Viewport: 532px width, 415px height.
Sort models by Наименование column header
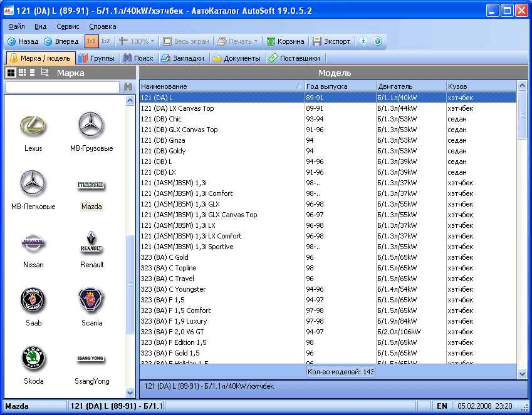tap(219, 86)
